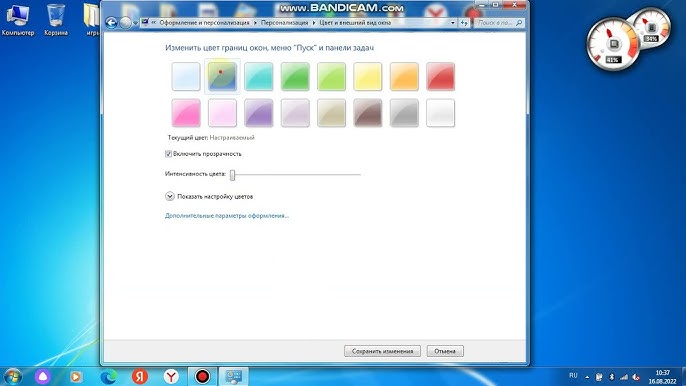Screen dimensions: 686x386
Task: Open the Windows Start menu orb
Action: click(12, 376)
